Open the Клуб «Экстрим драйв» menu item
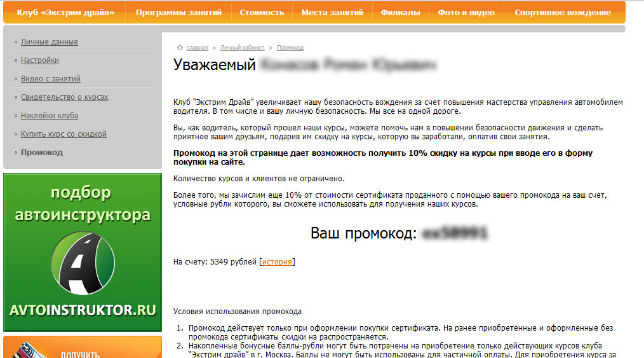Viewport: 644px width, 358px height. pyautogui.click(x=65, y=13)
